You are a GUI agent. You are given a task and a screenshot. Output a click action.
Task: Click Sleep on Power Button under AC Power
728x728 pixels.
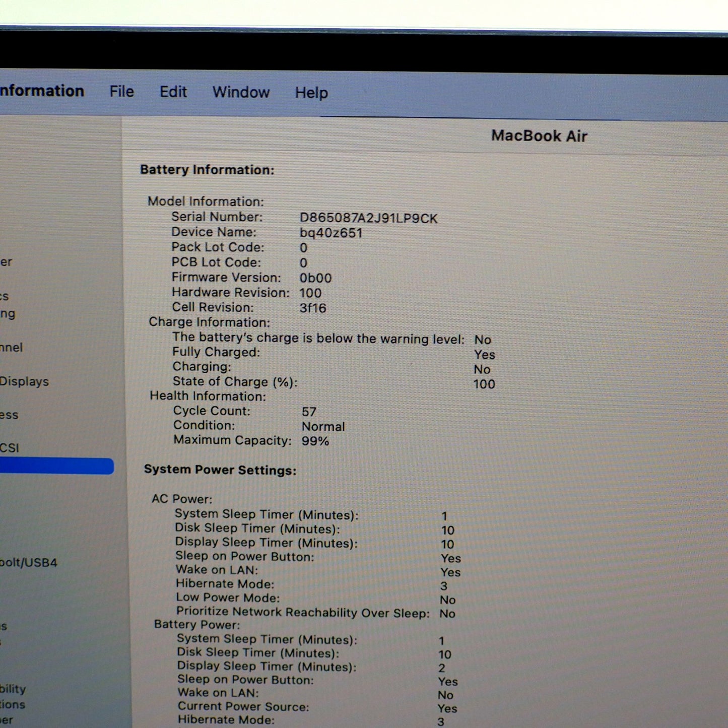245,556
